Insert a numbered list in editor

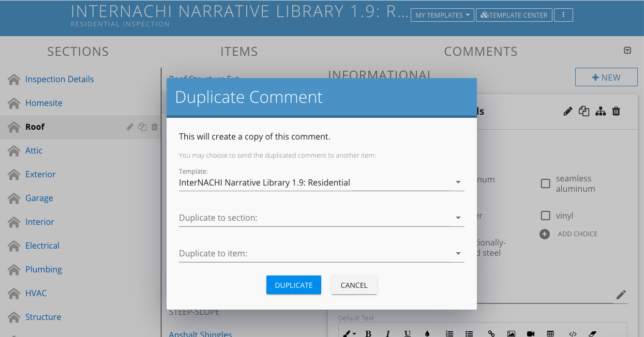tap(450, 333)
